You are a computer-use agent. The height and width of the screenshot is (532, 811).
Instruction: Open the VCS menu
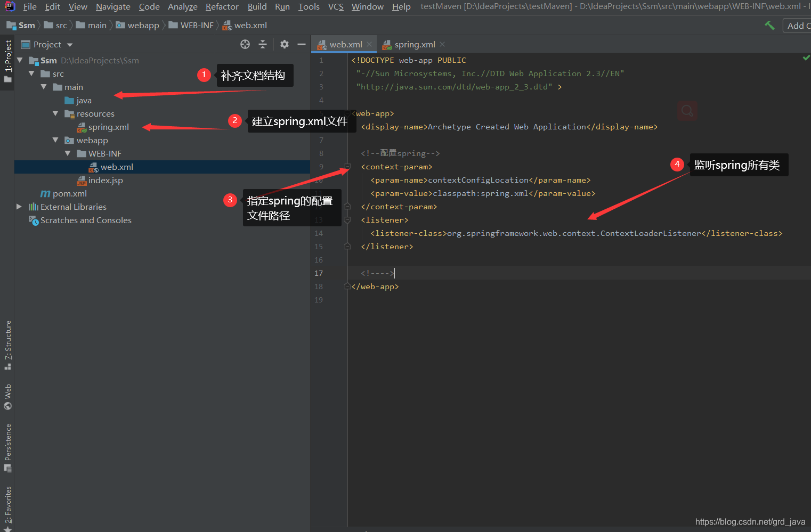(336, 6)
